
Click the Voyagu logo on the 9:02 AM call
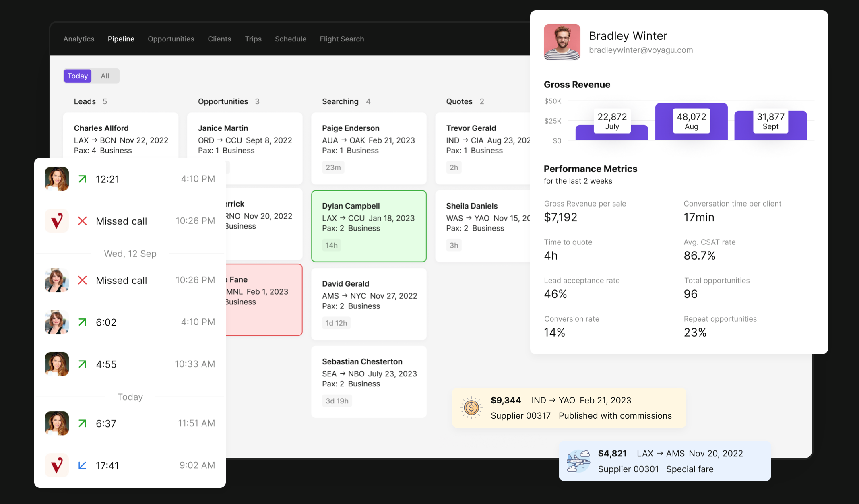click(57, 465)
